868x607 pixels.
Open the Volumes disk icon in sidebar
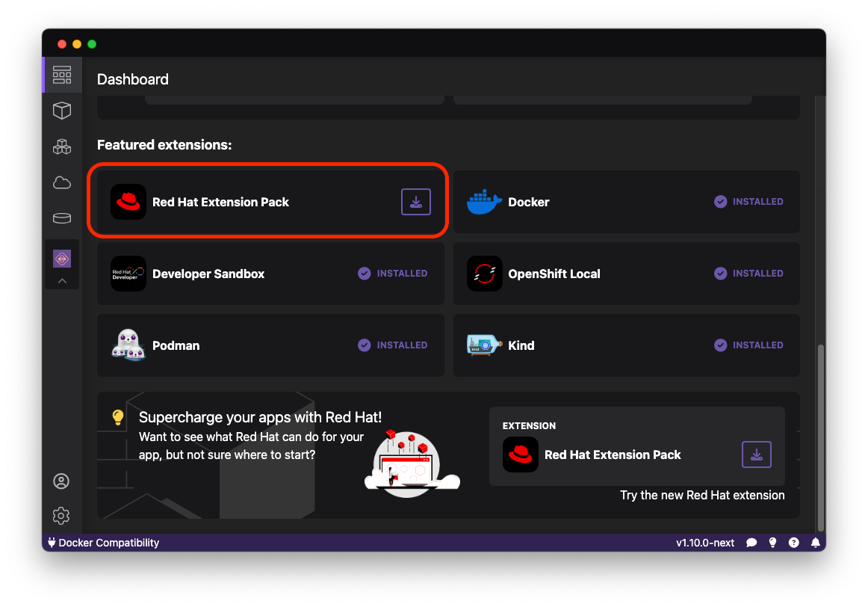point(62,218)
